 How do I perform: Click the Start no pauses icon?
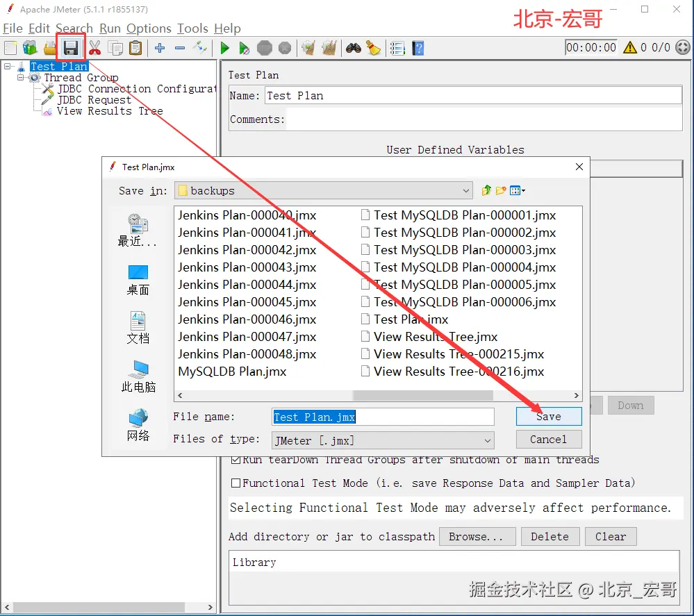pyautogui.click(x=244, y=48)
